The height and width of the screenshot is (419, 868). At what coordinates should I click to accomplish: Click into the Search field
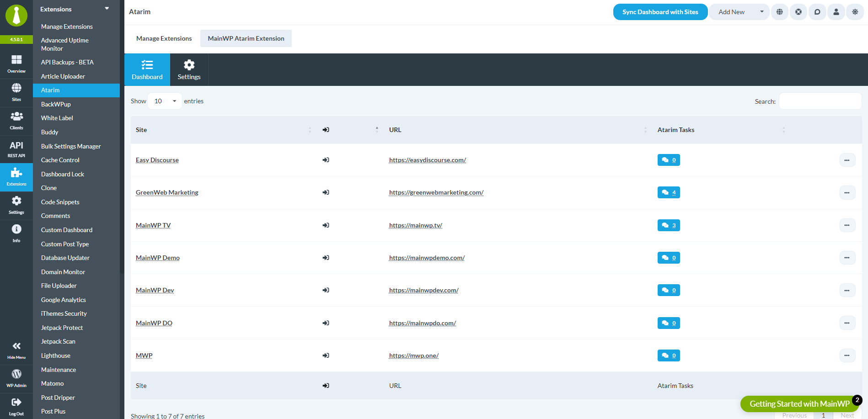[820, 101]
